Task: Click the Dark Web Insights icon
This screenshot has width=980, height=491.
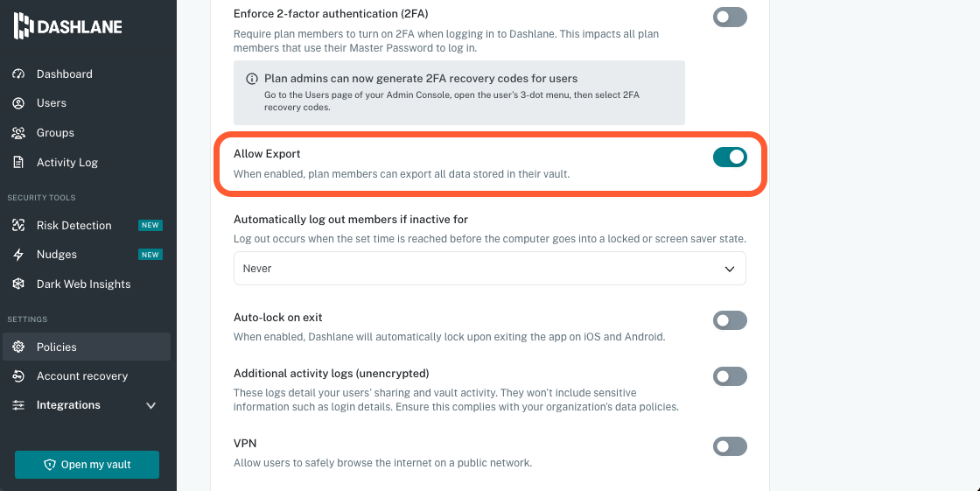Action: [18, 284]
